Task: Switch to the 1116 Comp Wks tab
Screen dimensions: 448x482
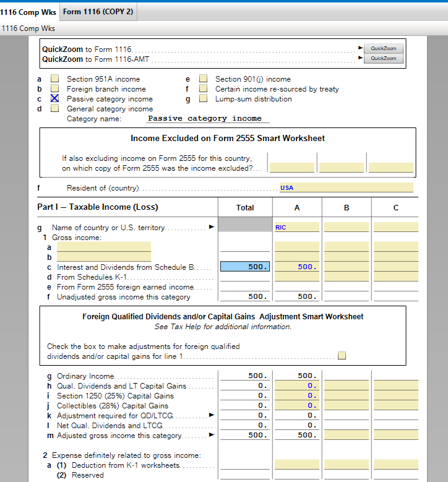Action: tap(28, 12)
